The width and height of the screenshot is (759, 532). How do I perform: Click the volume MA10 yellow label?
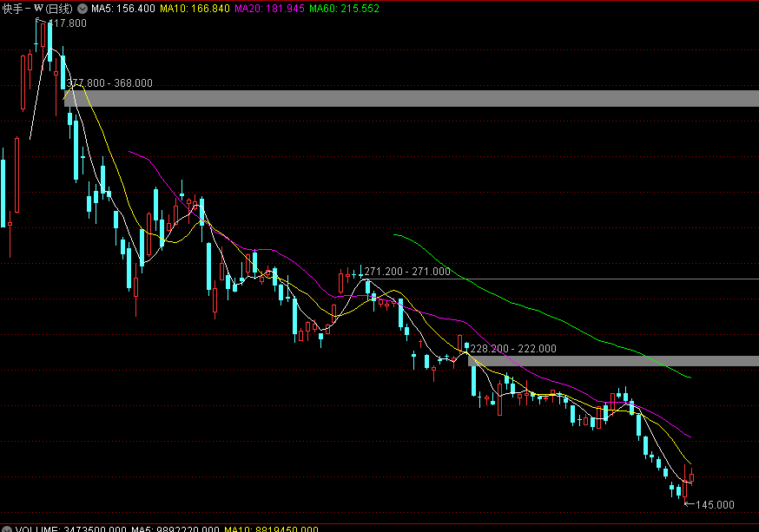(272, 529)
